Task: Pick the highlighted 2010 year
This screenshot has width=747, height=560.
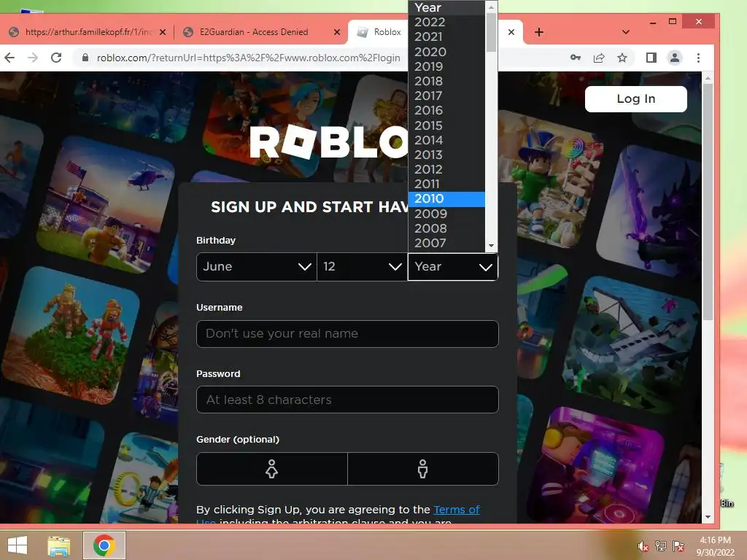Action: point(446,199)
